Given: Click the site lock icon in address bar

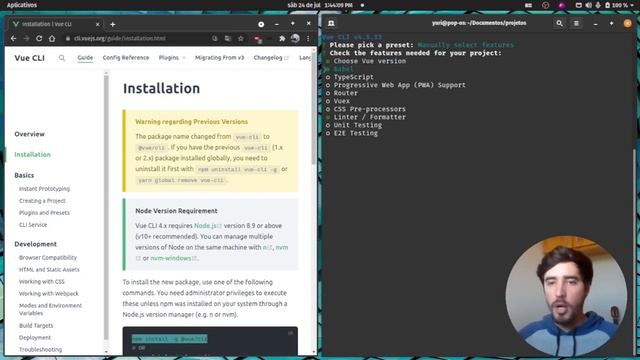Looking at the screenshot, I should [68, 38].
